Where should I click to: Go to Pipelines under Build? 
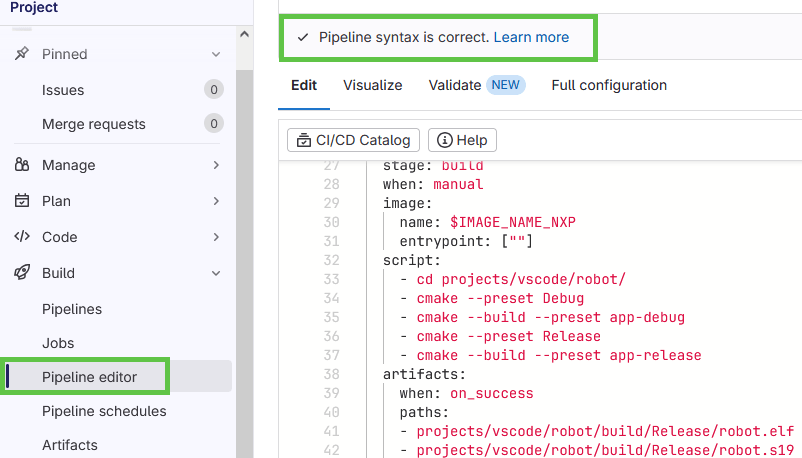[x=72, y=309]
